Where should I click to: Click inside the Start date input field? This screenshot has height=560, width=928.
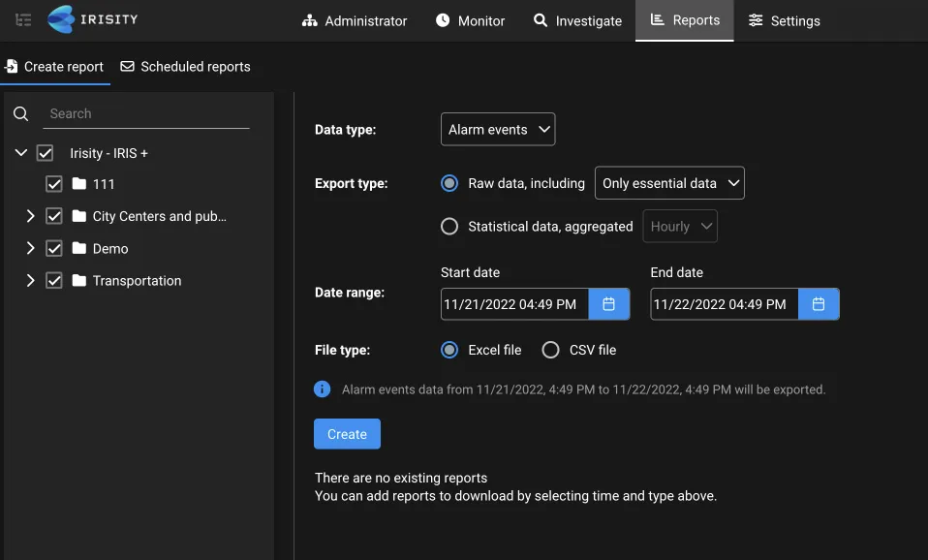(x=513, y=303)
